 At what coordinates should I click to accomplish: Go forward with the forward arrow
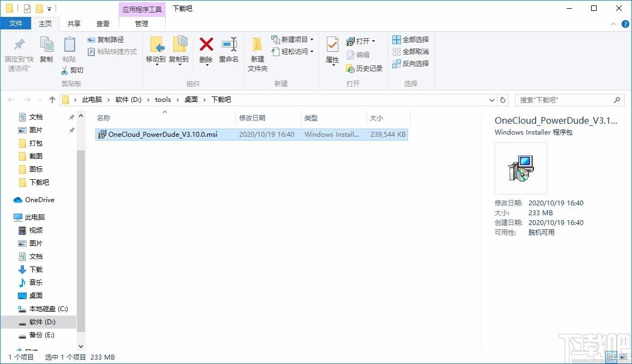pyautogui.click(x=27, y=100)
